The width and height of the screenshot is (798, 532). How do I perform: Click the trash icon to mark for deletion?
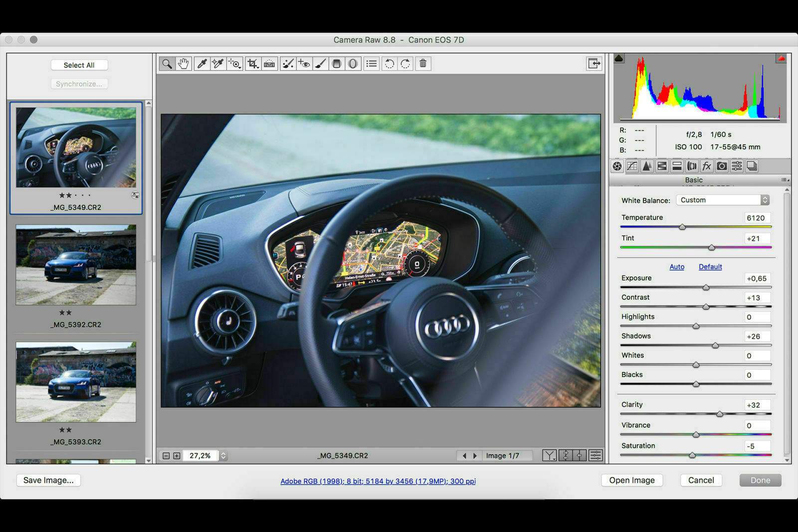(x=423, y=64)
